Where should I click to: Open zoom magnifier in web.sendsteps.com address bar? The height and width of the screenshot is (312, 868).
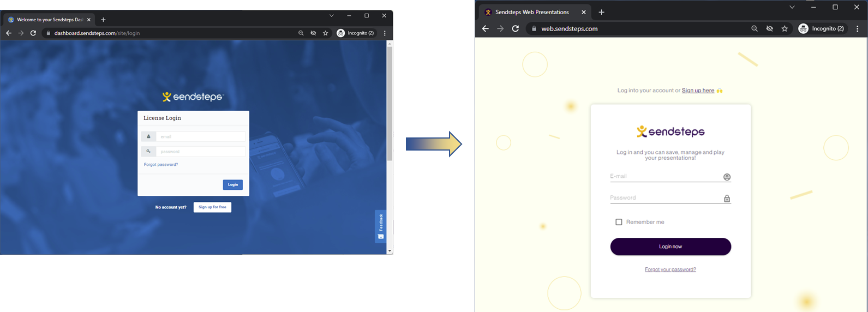(x=755, y=29)
